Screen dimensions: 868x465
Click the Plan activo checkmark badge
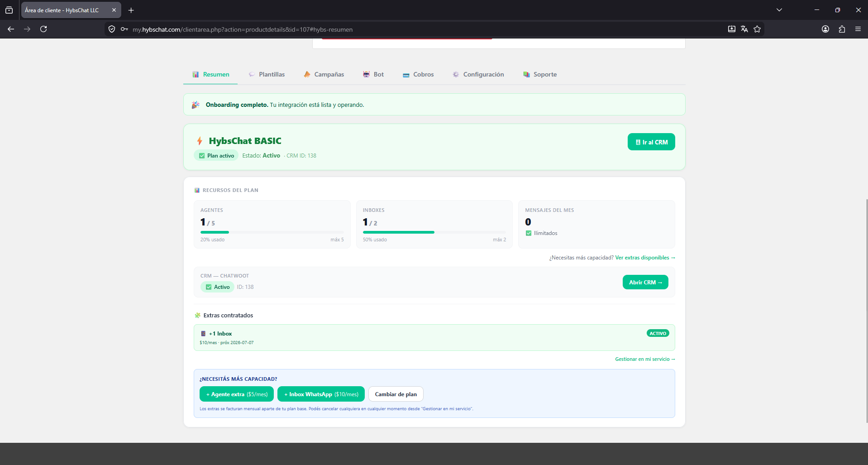216,156
